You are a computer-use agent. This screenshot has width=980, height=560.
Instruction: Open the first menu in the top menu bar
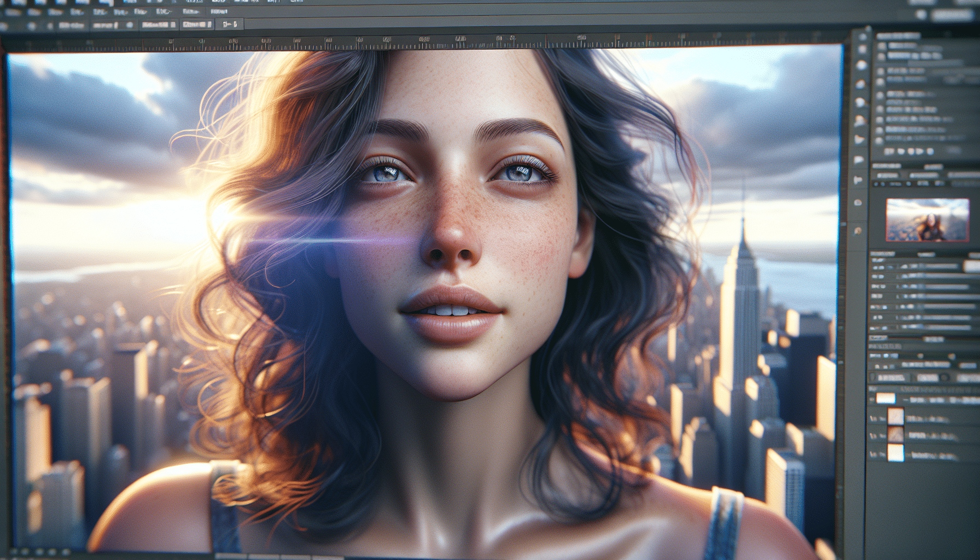pos(13,11)
